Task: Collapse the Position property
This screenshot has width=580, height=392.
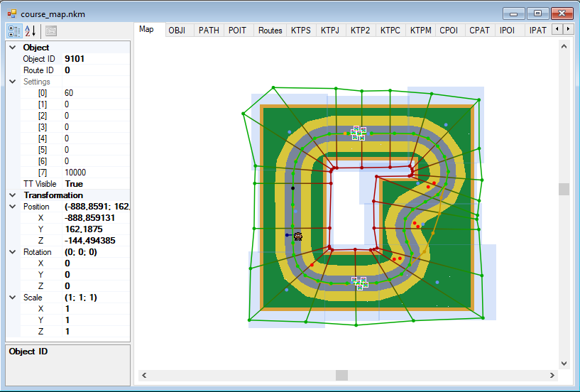Action: point(13,207)
